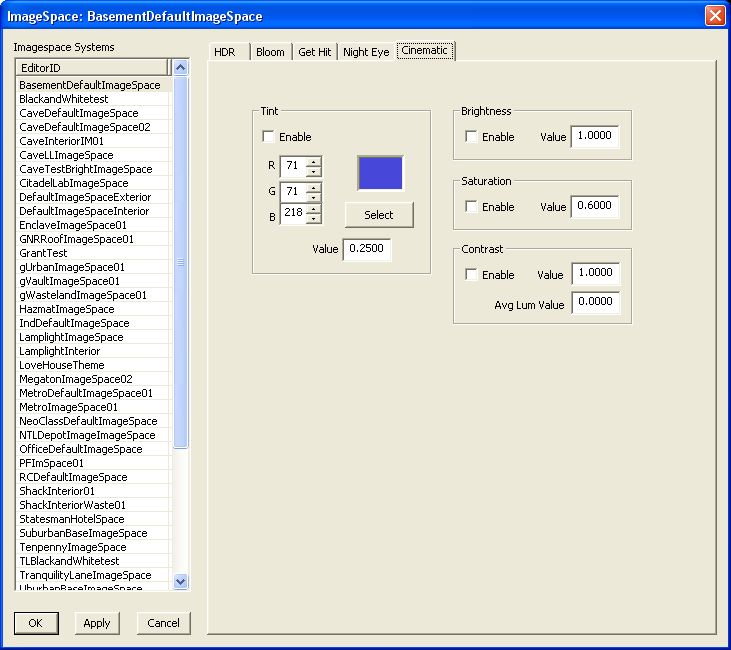Select LoveHouseTheme entry
Image resolution: width=731 pixels, height=650 pixels.
(92, 365)
